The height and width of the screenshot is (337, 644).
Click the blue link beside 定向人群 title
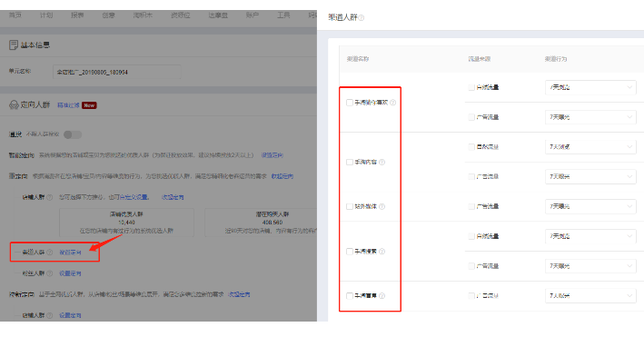[68, 105]
